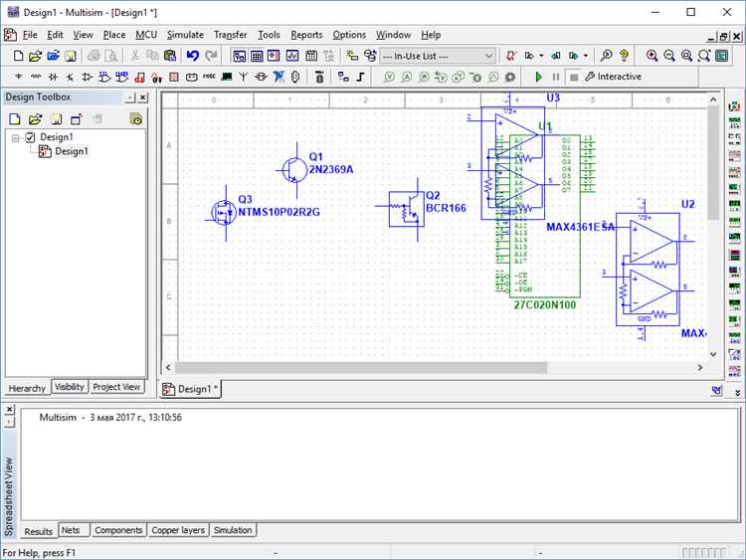Image resolution: width=746 pixels, height=560 pixels.
Task: Close the Spreadsheet View panel
Action: [10, 409]
